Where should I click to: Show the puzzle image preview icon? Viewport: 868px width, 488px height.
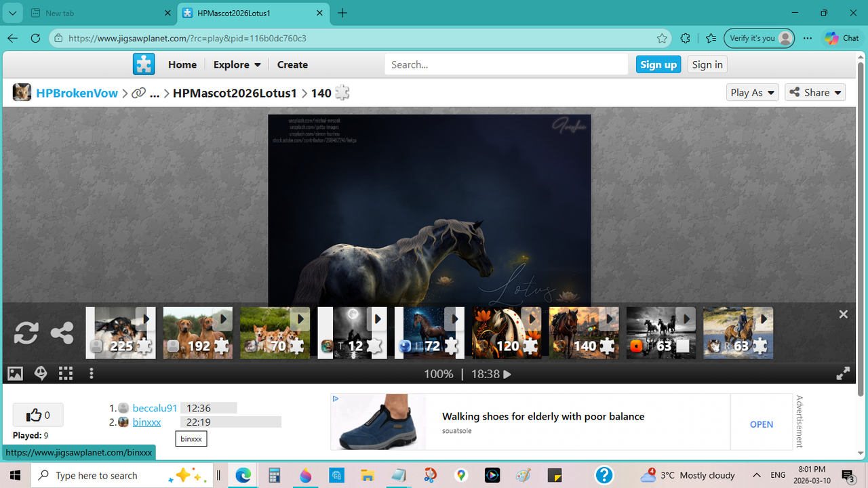click(15, 373)
